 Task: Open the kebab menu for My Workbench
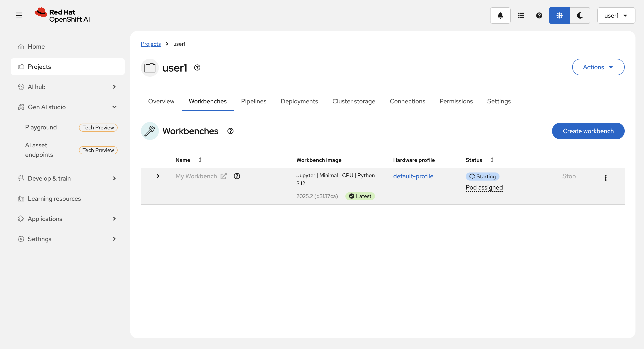(x=605, y=178)
